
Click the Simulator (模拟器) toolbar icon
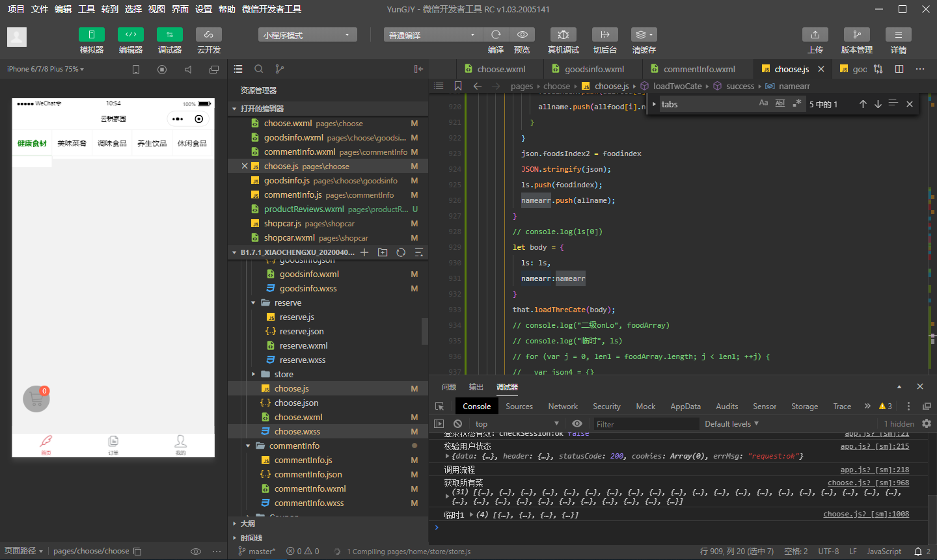tap(92, 34)
